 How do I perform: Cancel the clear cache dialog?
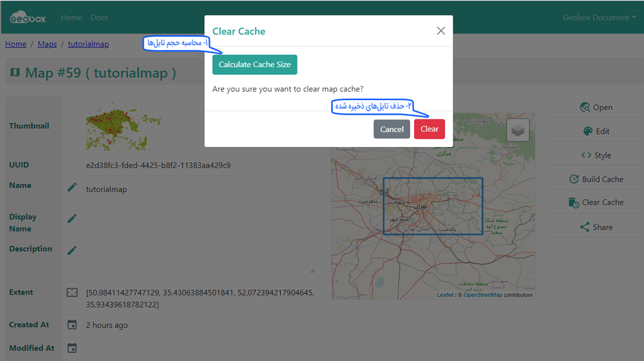392,129
